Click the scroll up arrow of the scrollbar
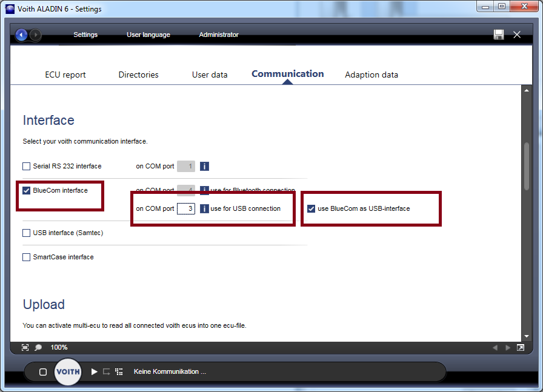The height and width of the screenshot is (392, 543). click(x=527, y=90)
